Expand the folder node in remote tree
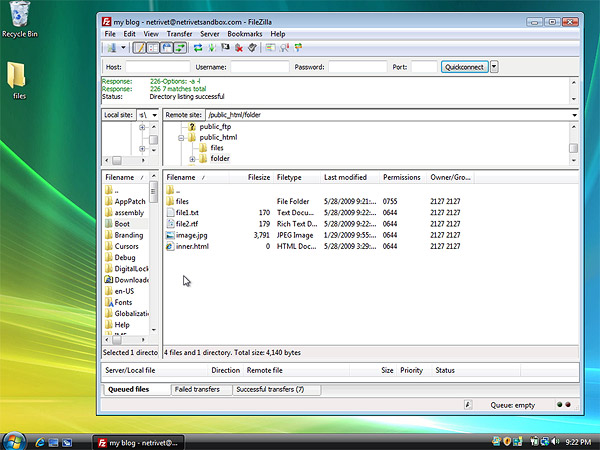The width and height of the screenshot is (600, 450). point(192,159)
